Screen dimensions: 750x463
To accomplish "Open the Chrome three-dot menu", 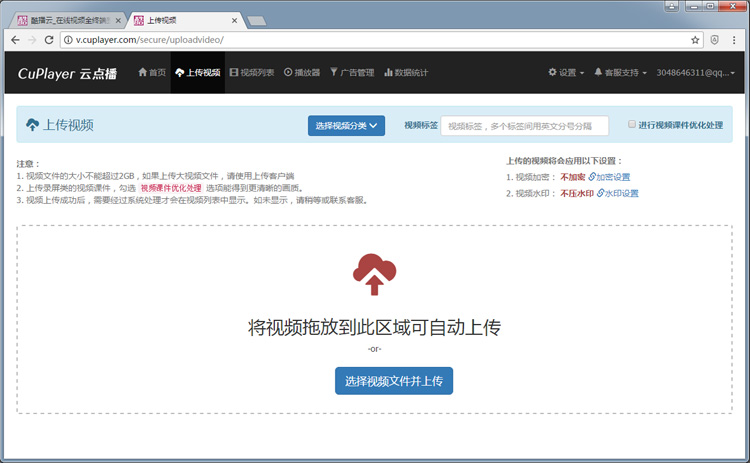I will (736, 40).
